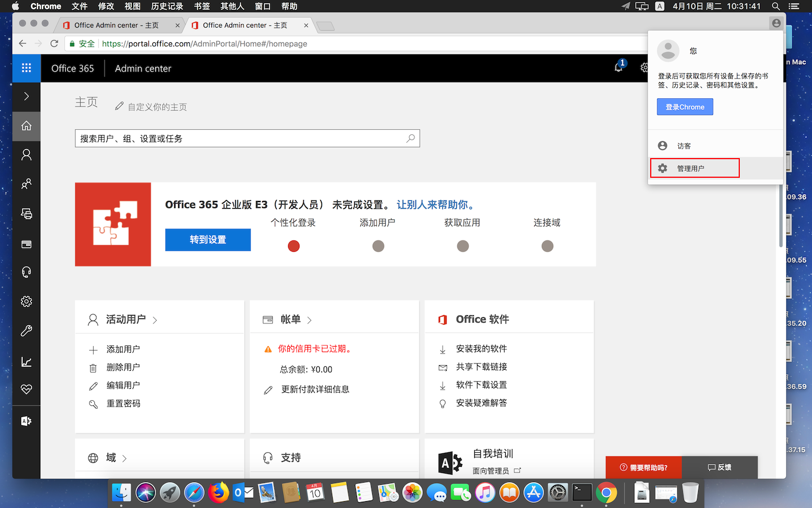Click 共享下载链接 link

point(481,367)
